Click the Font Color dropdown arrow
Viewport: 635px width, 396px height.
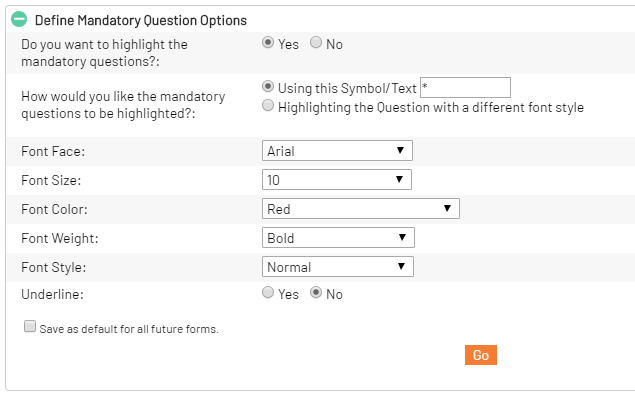click(x=447, y=208)
